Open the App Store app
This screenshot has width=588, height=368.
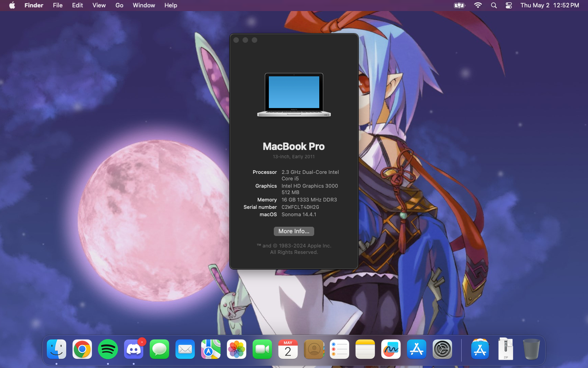(x=417, y=350)
